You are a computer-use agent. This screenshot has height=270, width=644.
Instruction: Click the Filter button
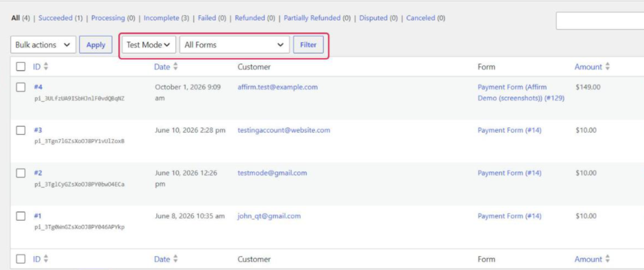point(308,45)
